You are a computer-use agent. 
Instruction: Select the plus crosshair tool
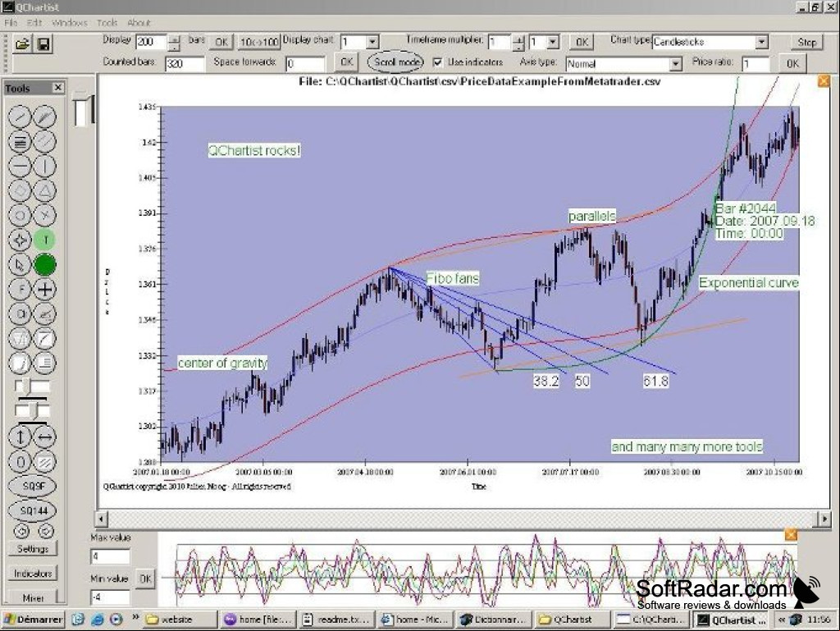(45, 290)
